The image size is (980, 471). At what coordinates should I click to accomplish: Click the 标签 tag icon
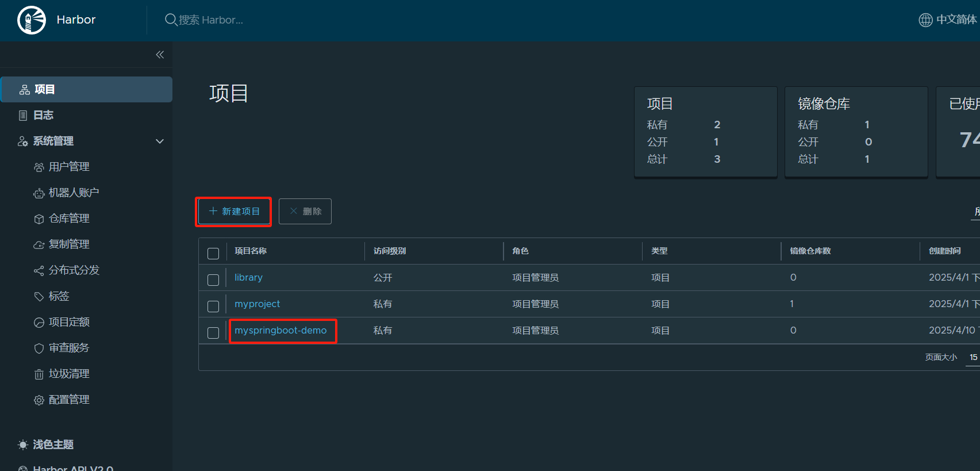tap(39, 297)
